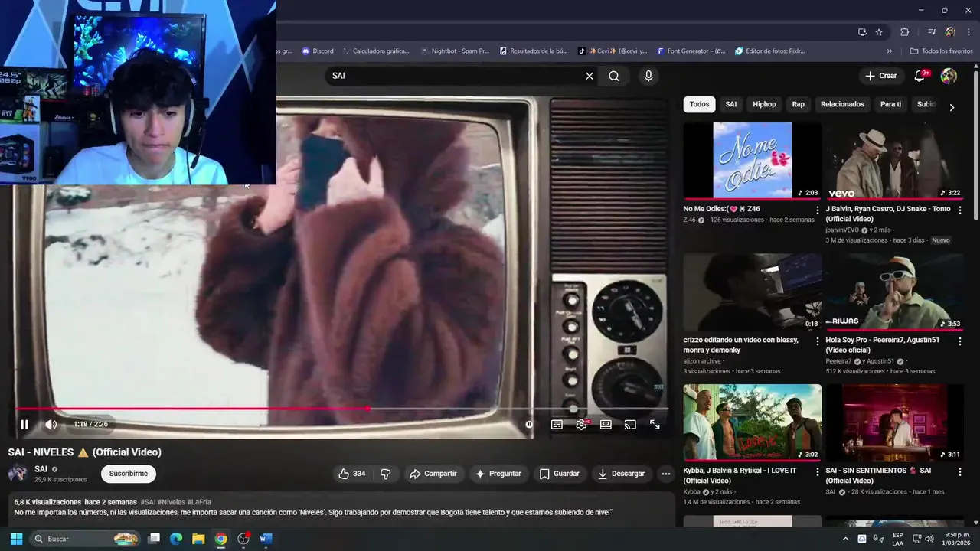Like the video with 334 likes
Image resolution: width=980 pixels, height=551 pixels.
[352, 474]
